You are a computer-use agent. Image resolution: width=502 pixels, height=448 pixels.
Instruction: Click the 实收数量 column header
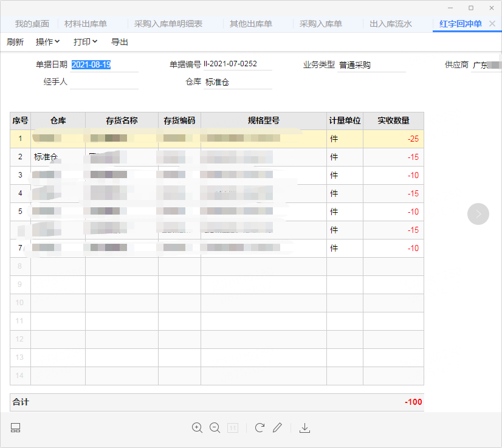pos(393,121)
